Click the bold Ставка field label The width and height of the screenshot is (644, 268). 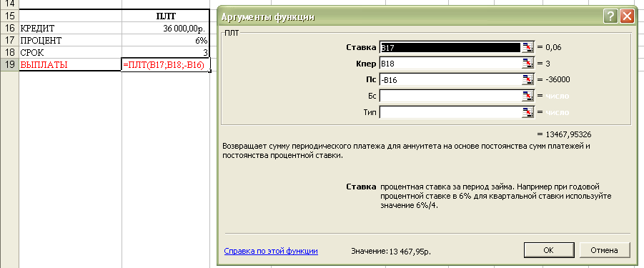pyautogui.click(x=361, y=47)
